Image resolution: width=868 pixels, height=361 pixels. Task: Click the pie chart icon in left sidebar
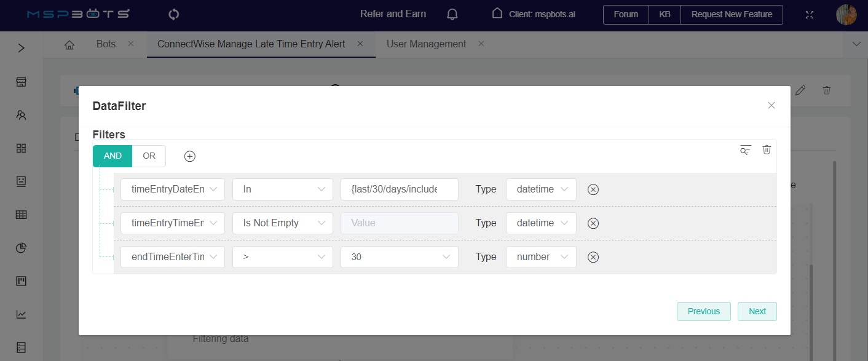coord(20,248)
